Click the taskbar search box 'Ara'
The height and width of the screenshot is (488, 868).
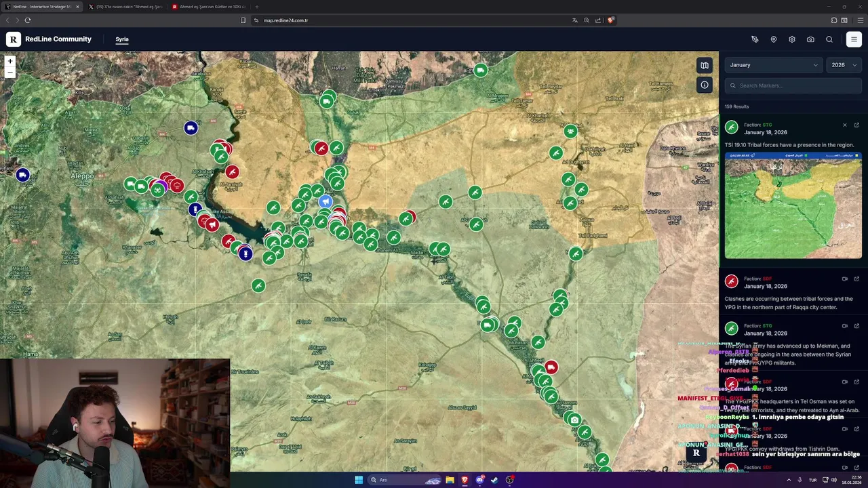[406, 480]
